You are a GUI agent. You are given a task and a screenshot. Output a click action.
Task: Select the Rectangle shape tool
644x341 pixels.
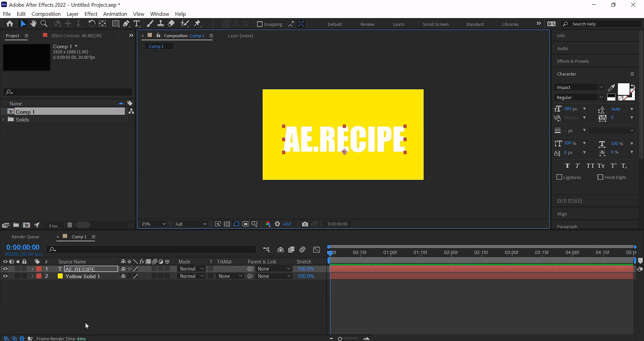pyautogui.click(x=115, y=24)
